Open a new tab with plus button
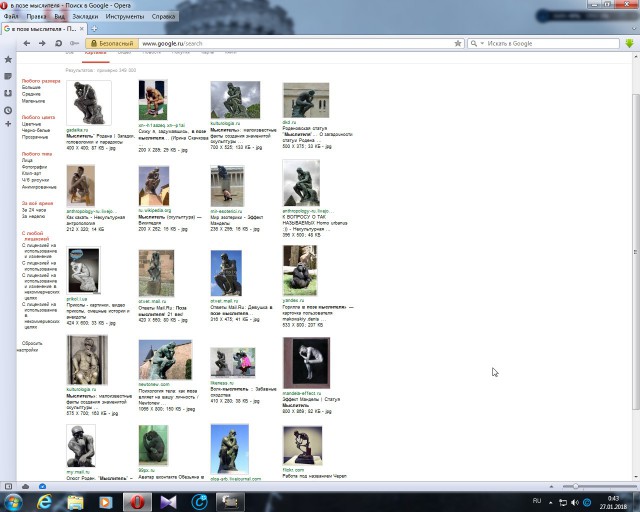The image size is (640, 512). tap(94, 29)
